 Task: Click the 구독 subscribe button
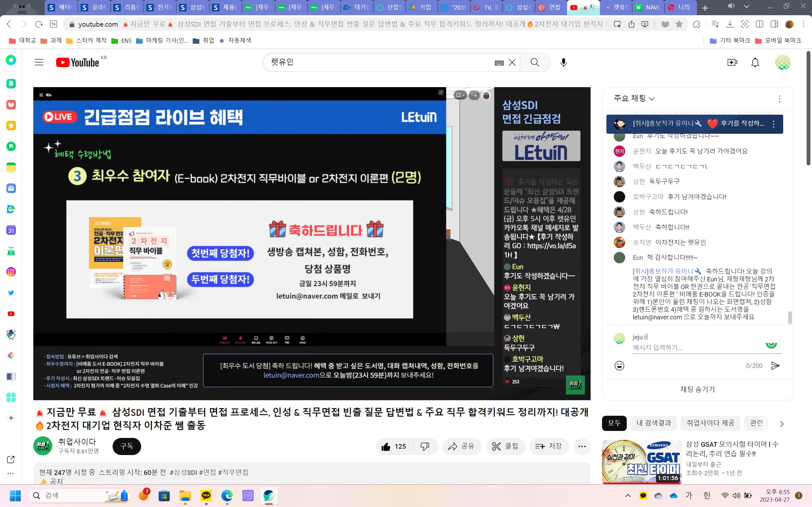tap(127, 446)
